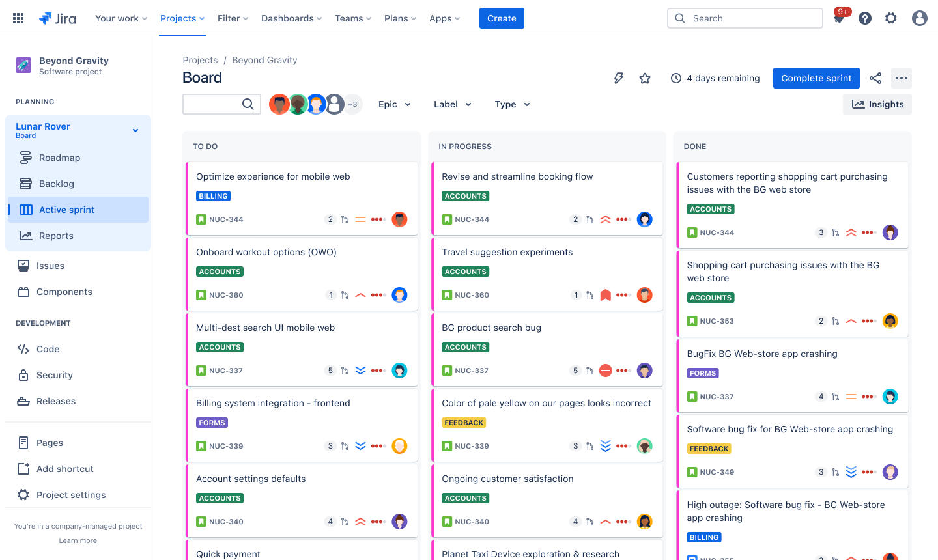
Task: Open the Insights panel
Action: 877,104
